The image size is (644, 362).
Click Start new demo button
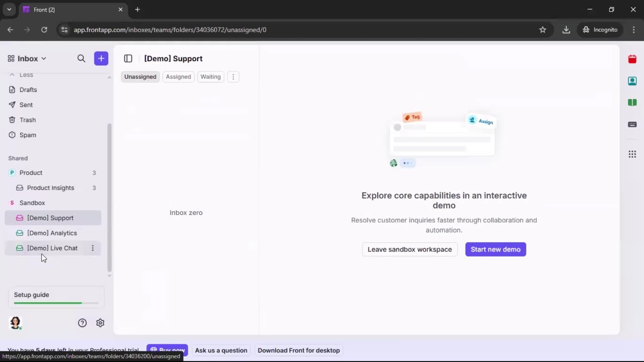click(495, 249)
